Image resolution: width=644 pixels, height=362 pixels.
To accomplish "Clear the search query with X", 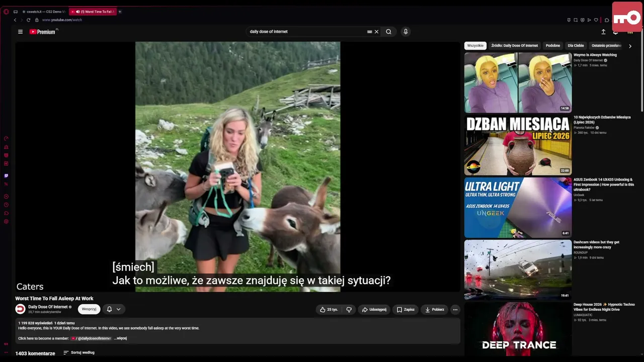I will [x=376, y=32].
